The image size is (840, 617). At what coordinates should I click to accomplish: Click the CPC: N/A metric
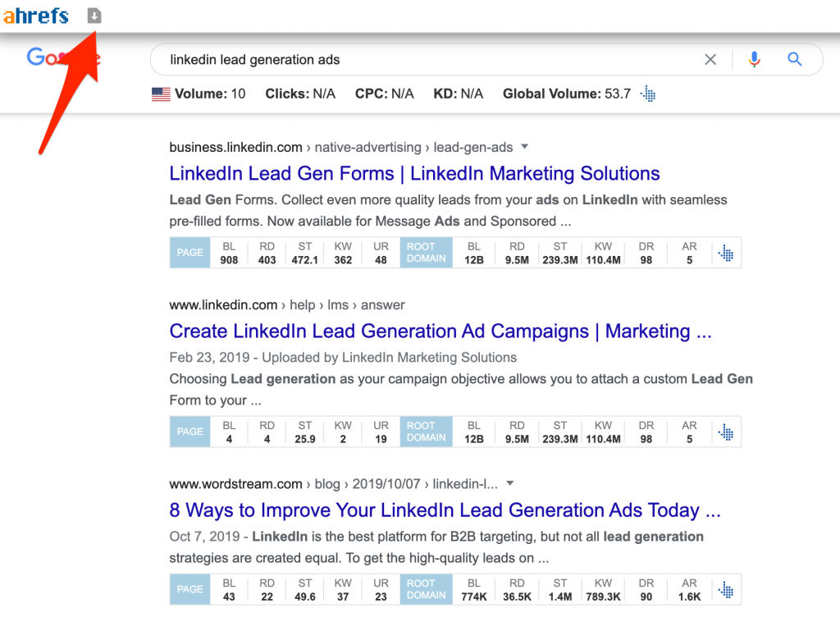pyautogui.click(x=385, y=94)
